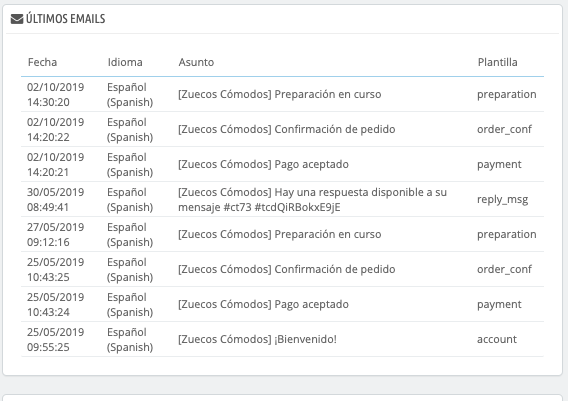The width and height of the screenshot is (568, 401).
Task: Select the ¡Bienvenido! email row
Action: pos(282,339)
